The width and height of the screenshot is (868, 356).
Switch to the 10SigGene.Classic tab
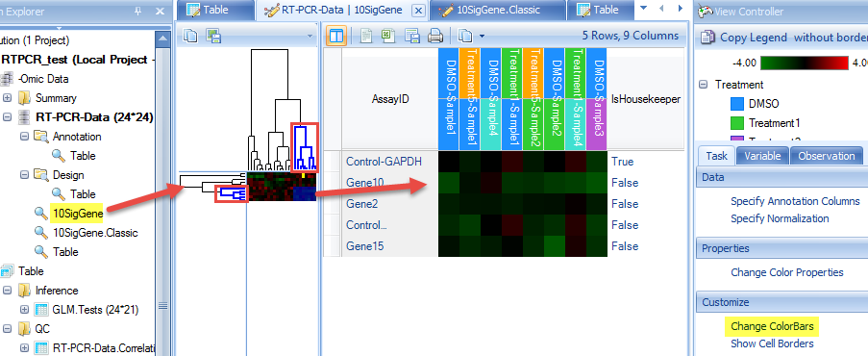pos(498,10)
